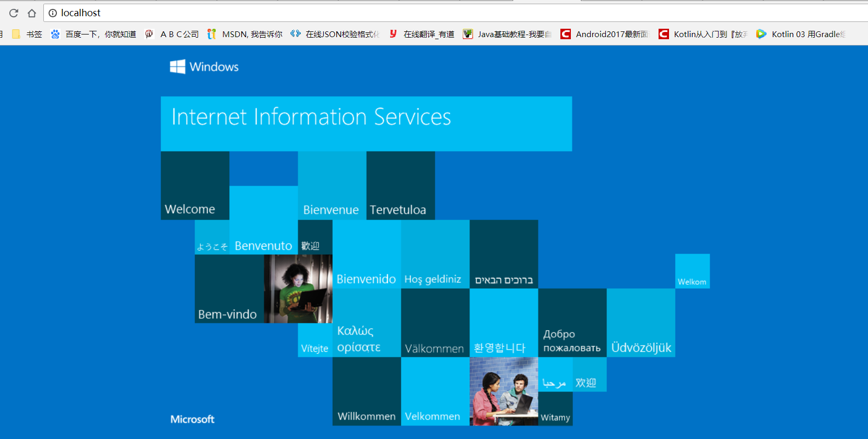The height and width of the screenshot is (439, 868).
Task: Click the MSDN bookmark favicon
Action: 212,34
